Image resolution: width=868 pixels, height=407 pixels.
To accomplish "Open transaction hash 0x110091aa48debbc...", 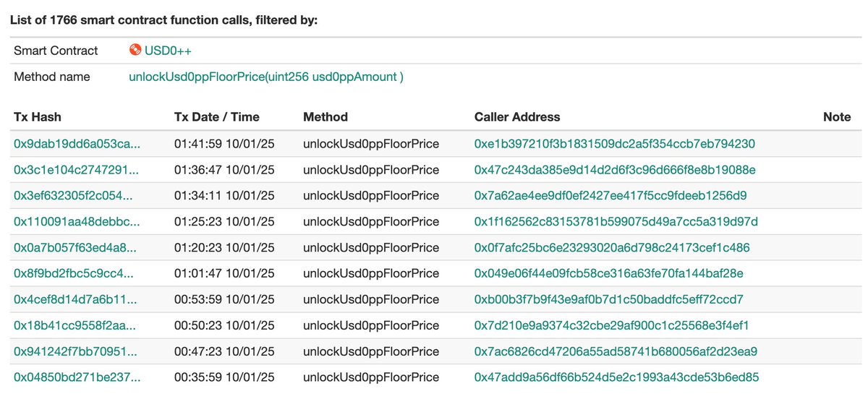I will point(77,221).
